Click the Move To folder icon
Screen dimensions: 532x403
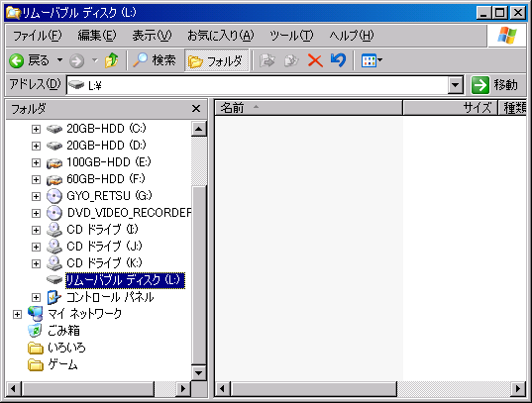267,60
